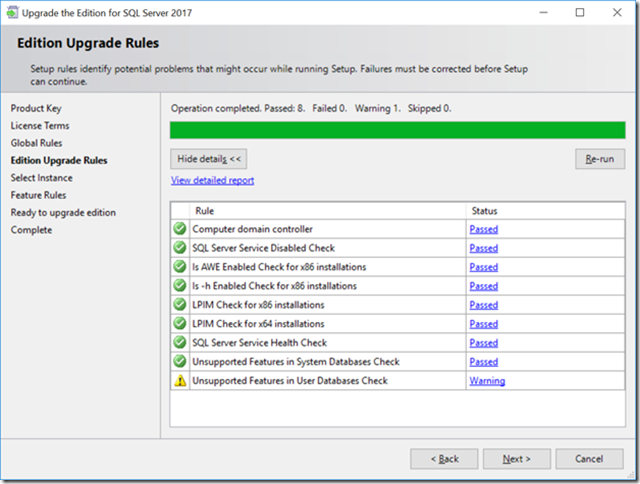Cancel the edition upgrade setup
The image size is (640, 484).
tap(589, 459)
